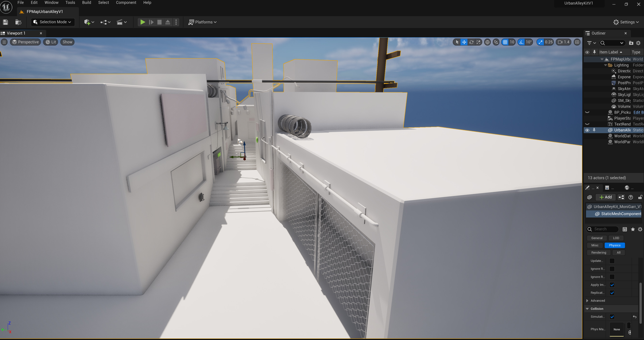Image resolution: width=644 pixels, height=340 pixels.
Task: Open the scale snap 0.25 dropdown
Action: click(x=549, y=42)
